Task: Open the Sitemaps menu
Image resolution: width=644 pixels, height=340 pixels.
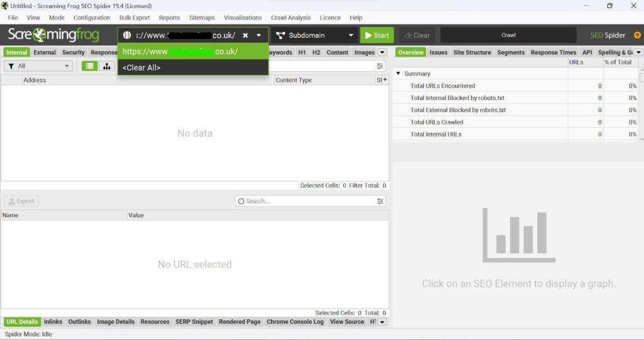Action: pyautogui.click(x=202, y=18)
